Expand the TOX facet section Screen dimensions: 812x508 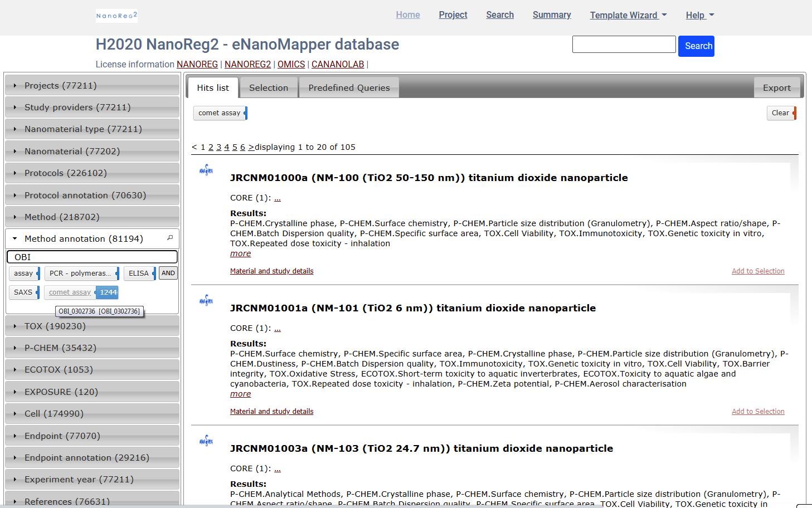pos(55,326)
